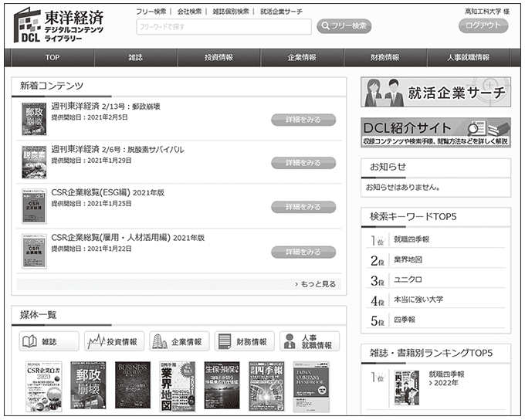Viewport: 525px width, 420px height.
Task: Open the title CSR企業総覧(ESG編) 2021年版
Action: pos(108,192)
